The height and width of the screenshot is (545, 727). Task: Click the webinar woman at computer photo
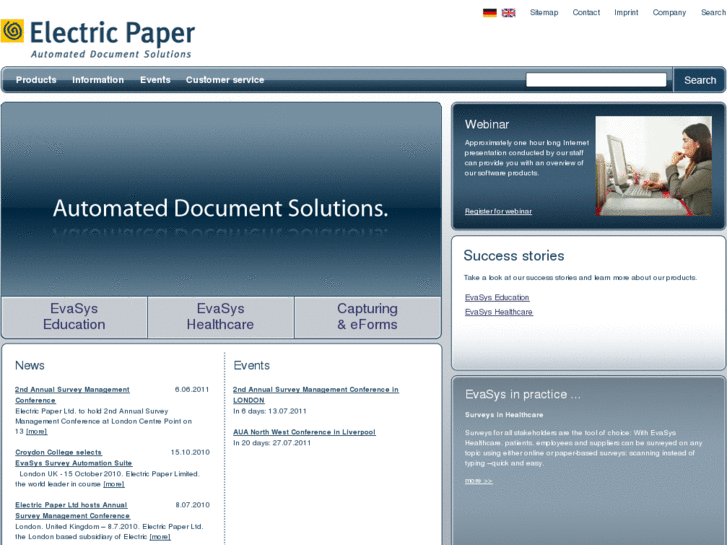[x=653, y=166]
